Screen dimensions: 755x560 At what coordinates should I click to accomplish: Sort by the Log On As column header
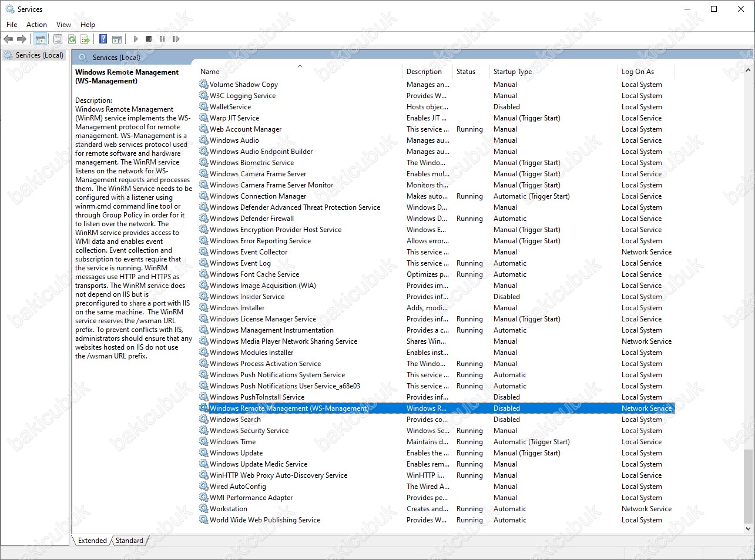click(x=646, y=72)
